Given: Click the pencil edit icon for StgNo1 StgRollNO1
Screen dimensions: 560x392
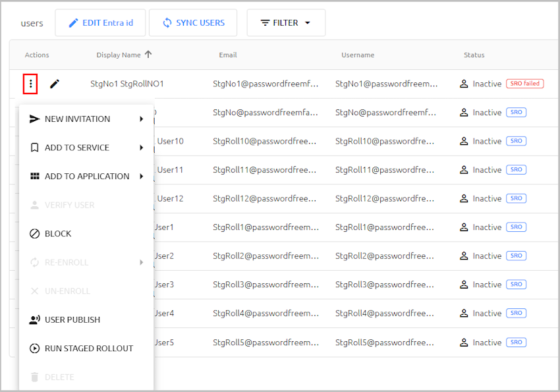Looking at the screenshot, I should (x=54, y=84).
